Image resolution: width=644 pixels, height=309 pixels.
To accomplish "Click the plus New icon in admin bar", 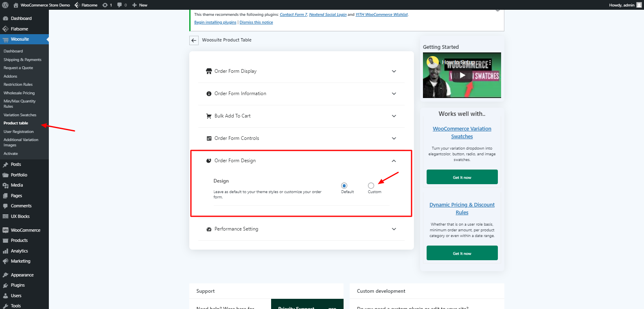I will pos(134,5).
